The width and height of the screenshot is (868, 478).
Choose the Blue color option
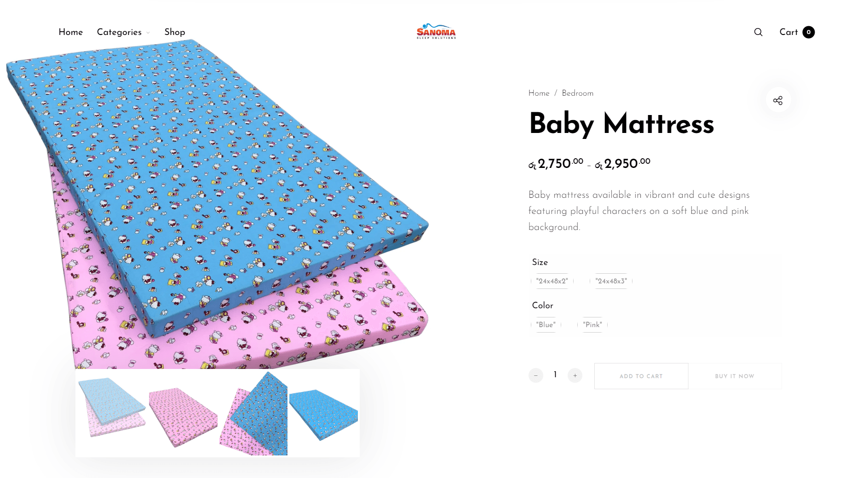[545, 325]
